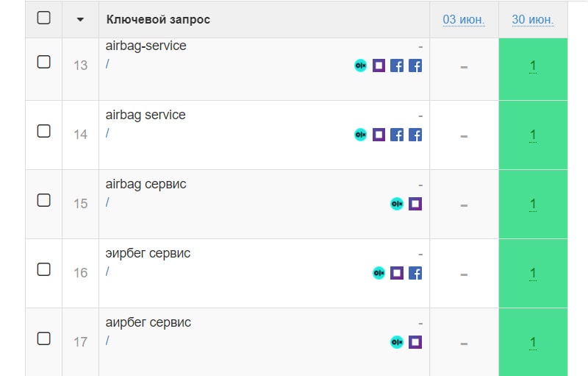This screenshot has height=376, width=588.
Task: Toggle the select-all checkbox in the table header
Action: tap(43, 18)
